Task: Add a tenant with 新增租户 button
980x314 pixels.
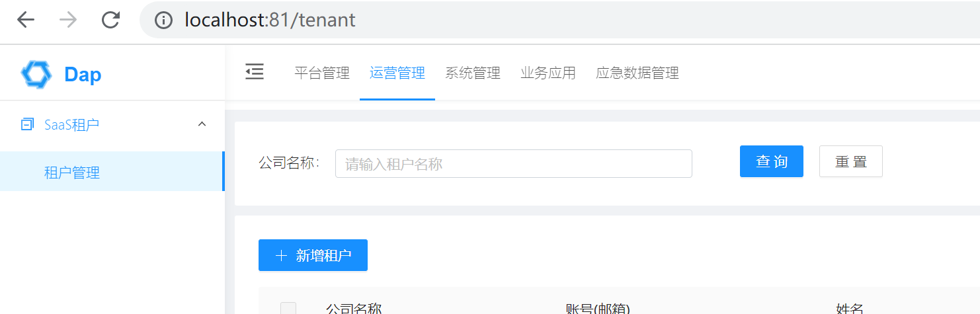Action: [x=313, y=255]
